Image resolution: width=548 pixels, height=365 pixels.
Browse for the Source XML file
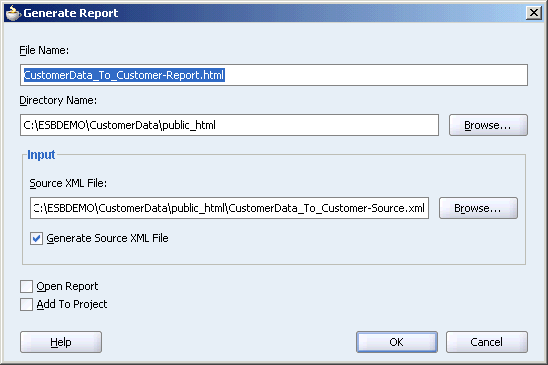[478, 208]
